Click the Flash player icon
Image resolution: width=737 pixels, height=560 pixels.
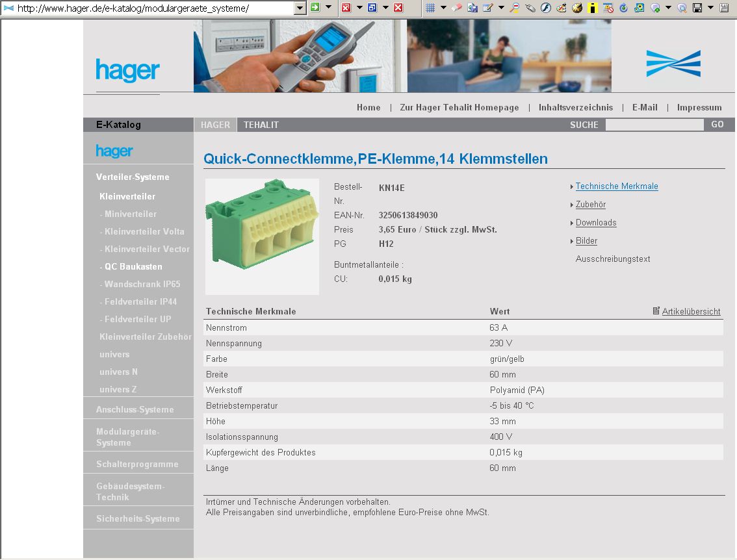pyautogui.click(x=546, y=8)
